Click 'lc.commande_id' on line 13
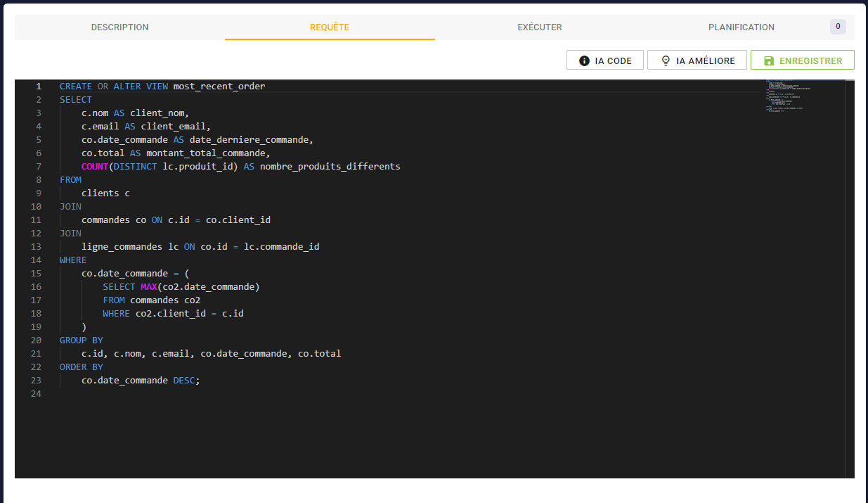The height and width of the screenshot is (503, 868). [282, 247]
